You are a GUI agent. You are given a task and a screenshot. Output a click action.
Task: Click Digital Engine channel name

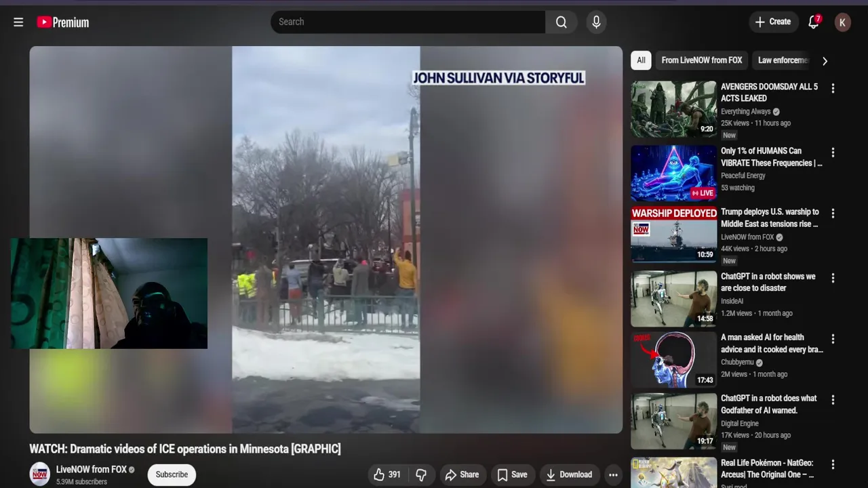[x=740, y=424]
